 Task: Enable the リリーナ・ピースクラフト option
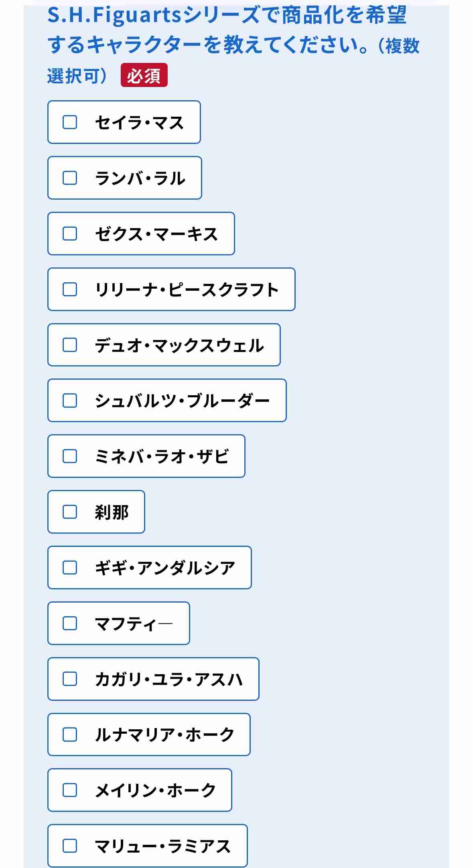[x=70, y=289]
